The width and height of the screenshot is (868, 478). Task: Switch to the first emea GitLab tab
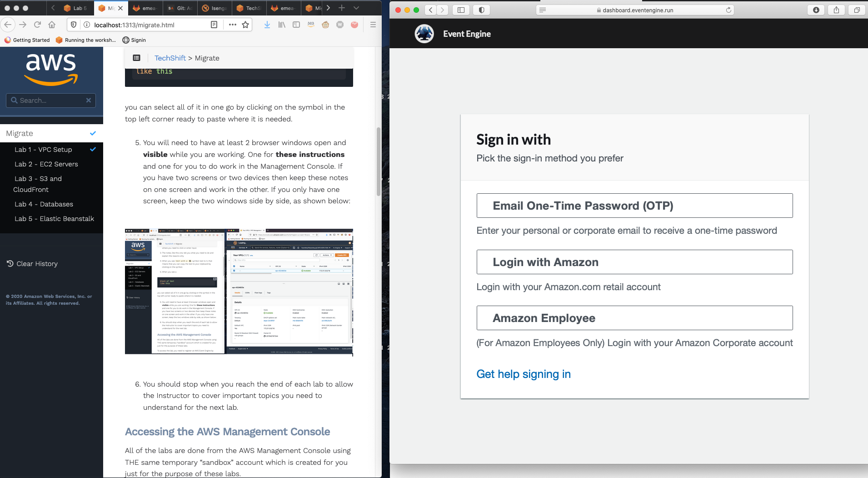145,8
